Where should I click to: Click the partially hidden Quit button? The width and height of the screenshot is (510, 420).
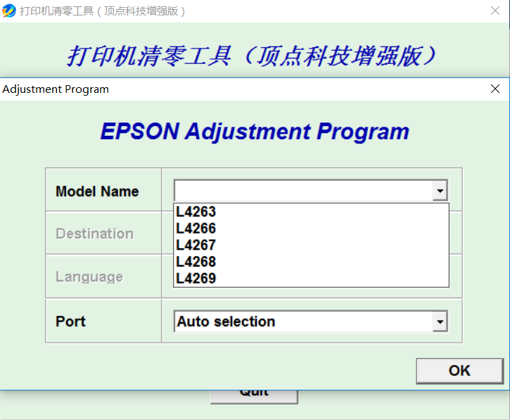click(254, 396)
